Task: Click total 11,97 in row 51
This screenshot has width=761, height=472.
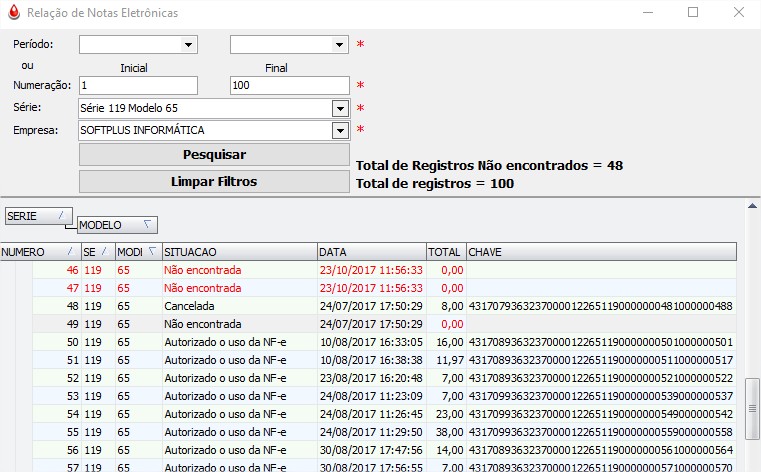Action: point(450,360)
